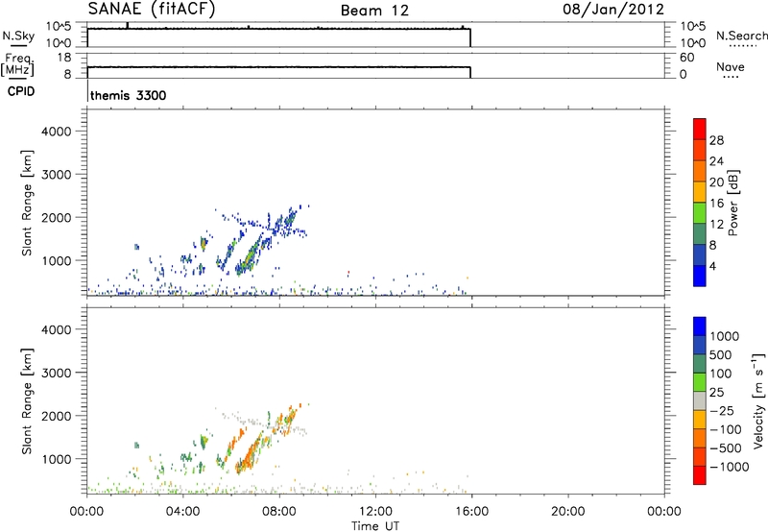Image resolution: width=768 pixels, height=532 pixels.
Task: Click the 'Beam 12' heading
Action: 374,11
